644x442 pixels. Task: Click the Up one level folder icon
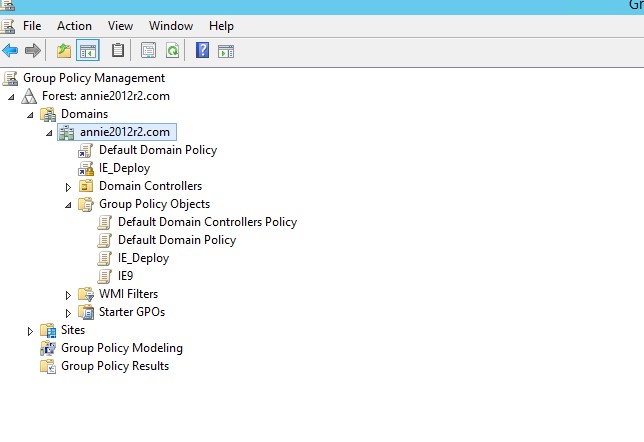coord(64,50)
